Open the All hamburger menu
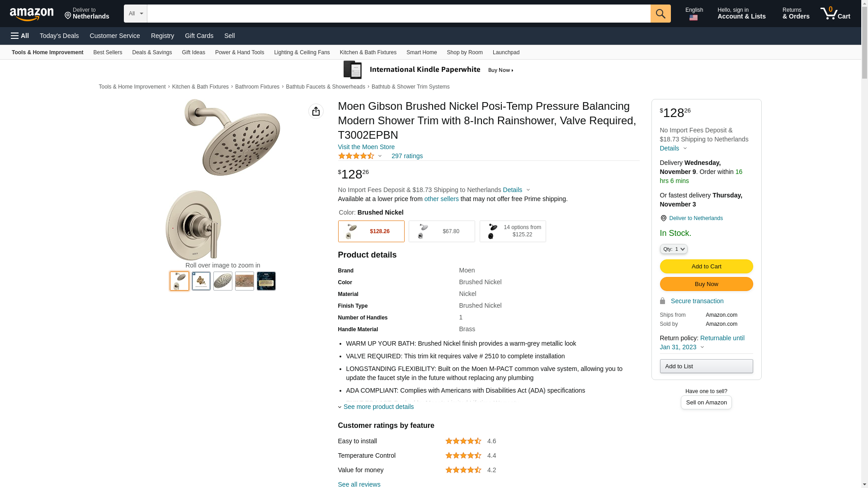The width and height of the screenshot is (868, 488). 20,36
